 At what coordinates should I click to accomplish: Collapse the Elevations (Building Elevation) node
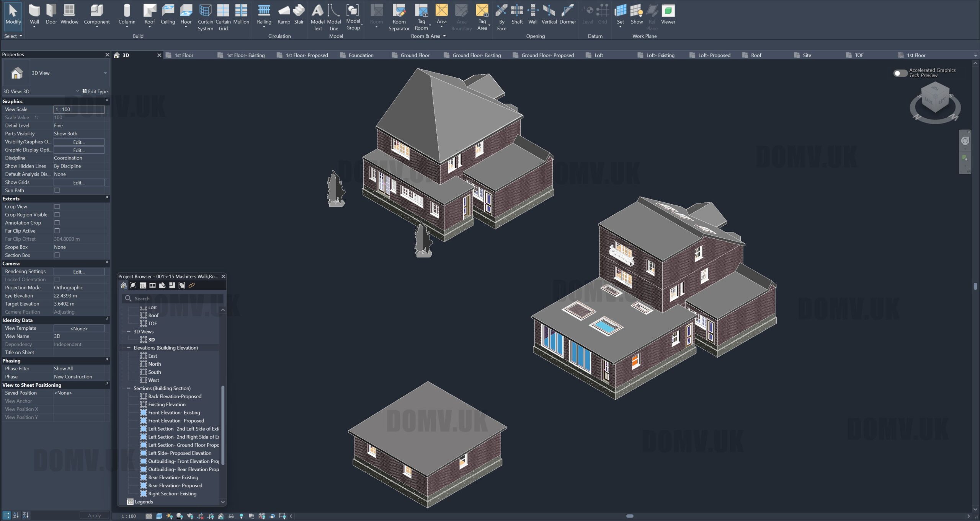[129, 348]
